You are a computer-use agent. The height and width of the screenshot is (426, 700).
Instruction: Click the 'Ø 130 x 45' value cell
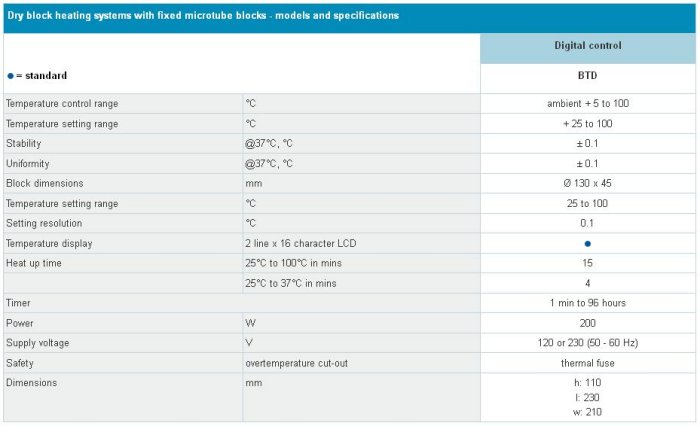(588, 184)
